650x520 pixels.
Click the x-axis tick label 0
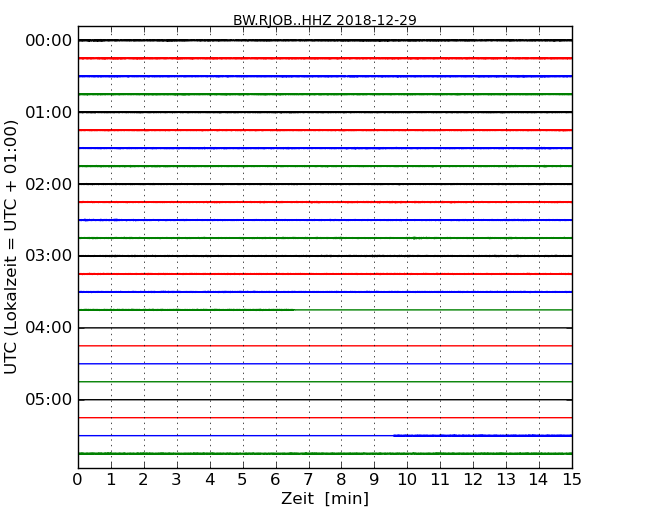pos(78,480)
